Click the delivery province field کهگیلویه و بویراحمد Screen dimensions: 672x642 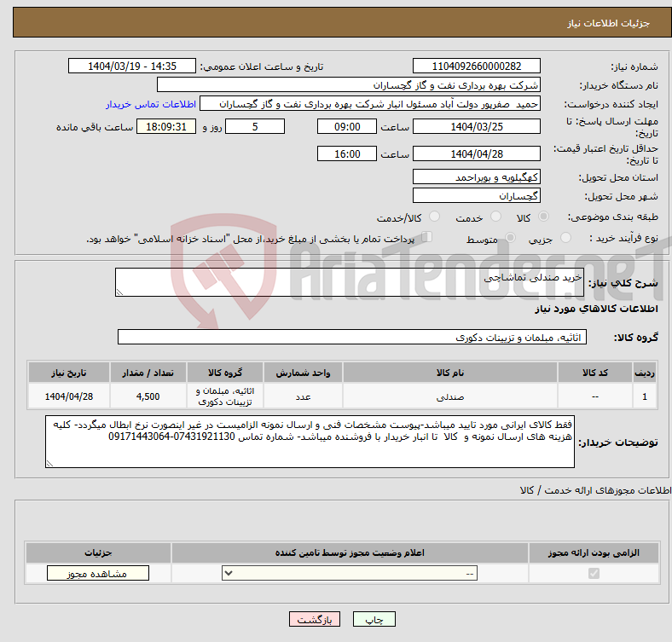pyautogui.click(x=476, y=177)
